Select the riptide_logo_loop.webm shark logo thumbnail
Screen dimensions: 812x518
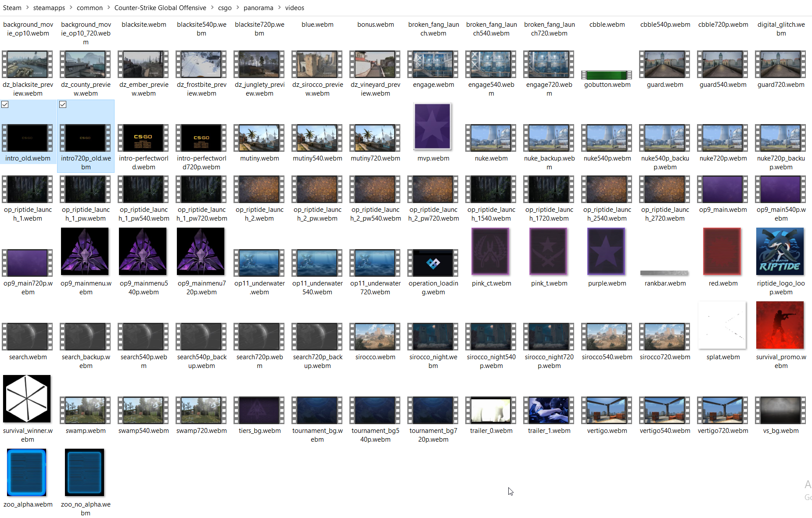tap(780, 251)
